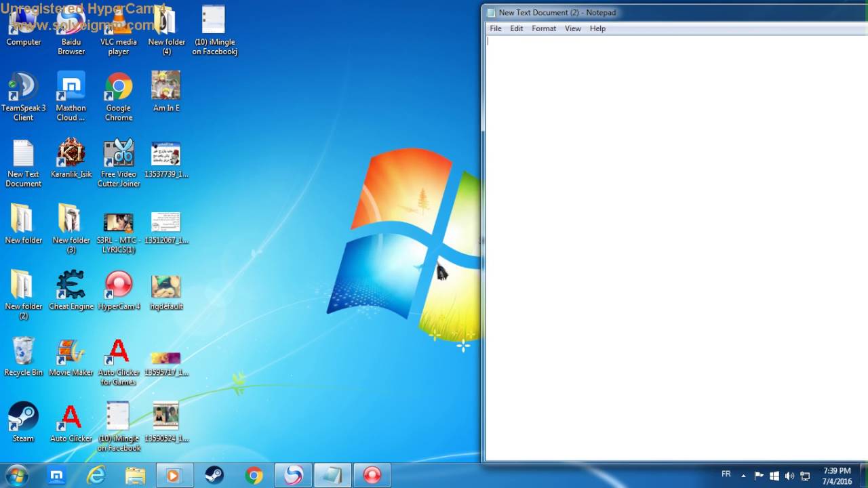This screenshot has height=488, width=868.
Task: Open the clock showing 7:39 PM
Action: click(837, 476)
